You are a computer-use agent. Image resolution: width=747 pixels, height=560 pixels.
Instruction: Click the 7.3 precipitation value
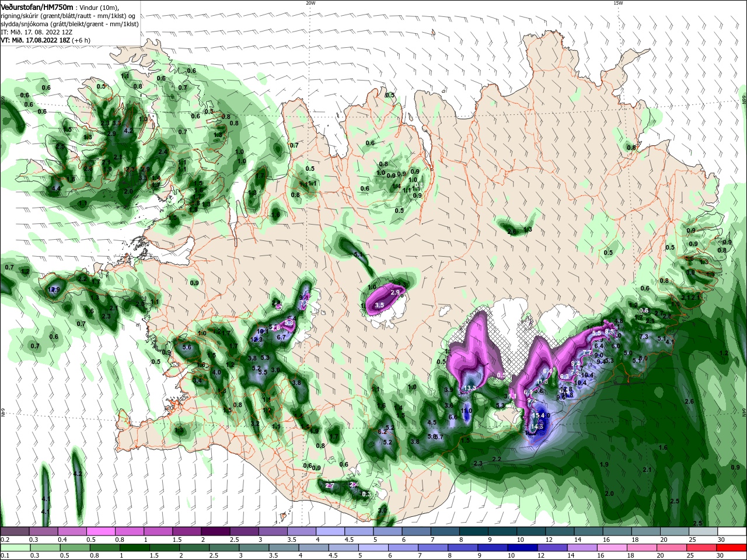(644, 337)
